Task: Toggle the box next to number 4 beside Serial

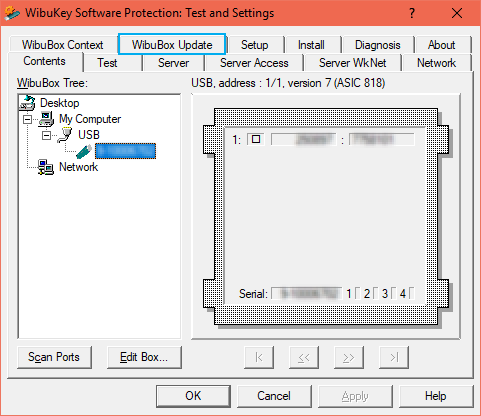Action: coord(411,294)
